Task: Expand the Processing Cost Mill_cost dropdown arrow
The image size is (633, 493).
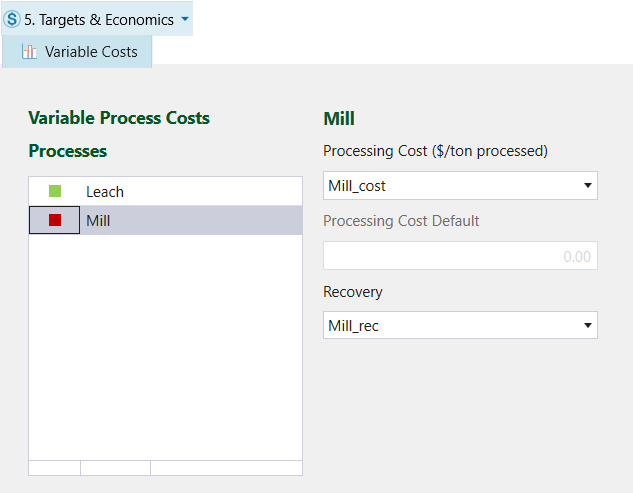Action: pos(588,186)
